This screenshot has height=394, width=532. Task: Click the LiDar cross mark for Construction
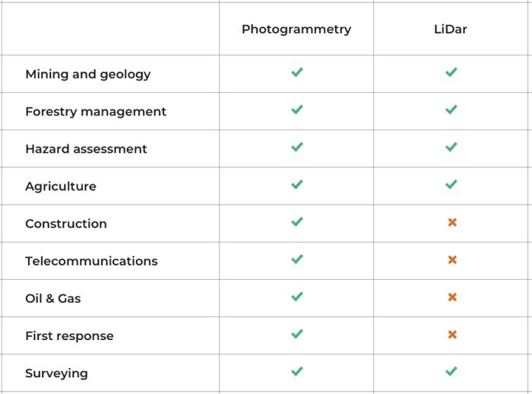click(x=452, y=222)
